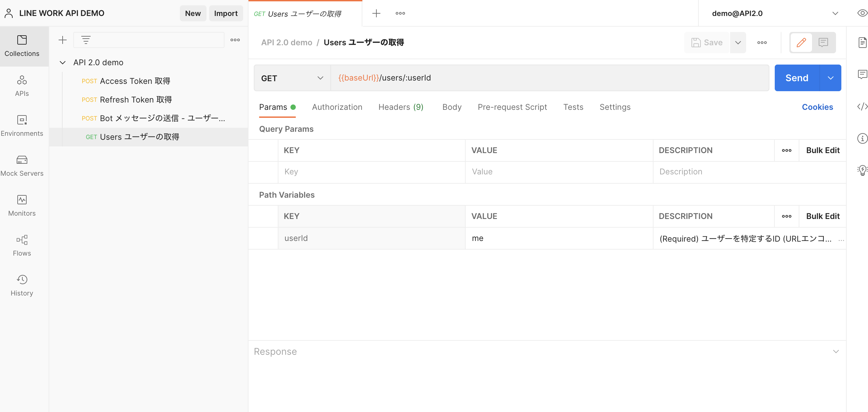868x412 pixels.
Task: Select Mock Servers in the sidebar
Action: click(x=22, y=165)
